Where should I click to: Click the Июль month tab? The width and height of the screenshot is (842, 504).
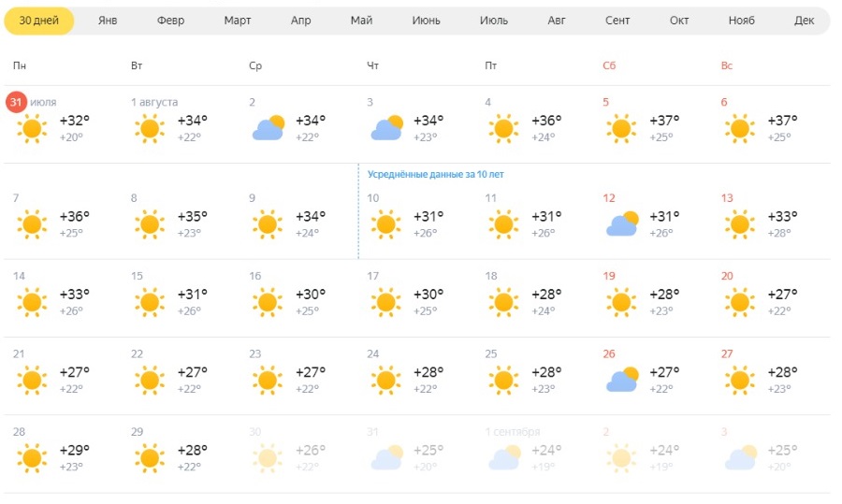click(x=494, y=21)
